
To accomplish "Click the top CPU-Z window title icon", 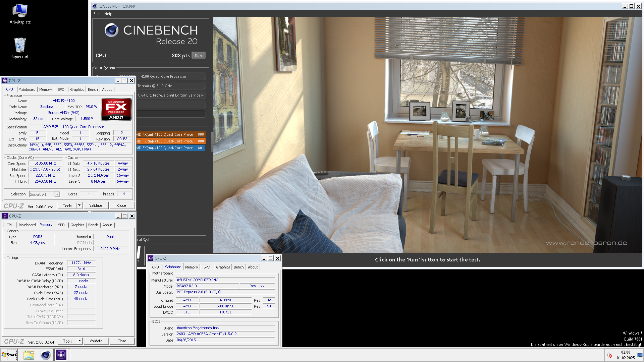I will pos(5,80).
